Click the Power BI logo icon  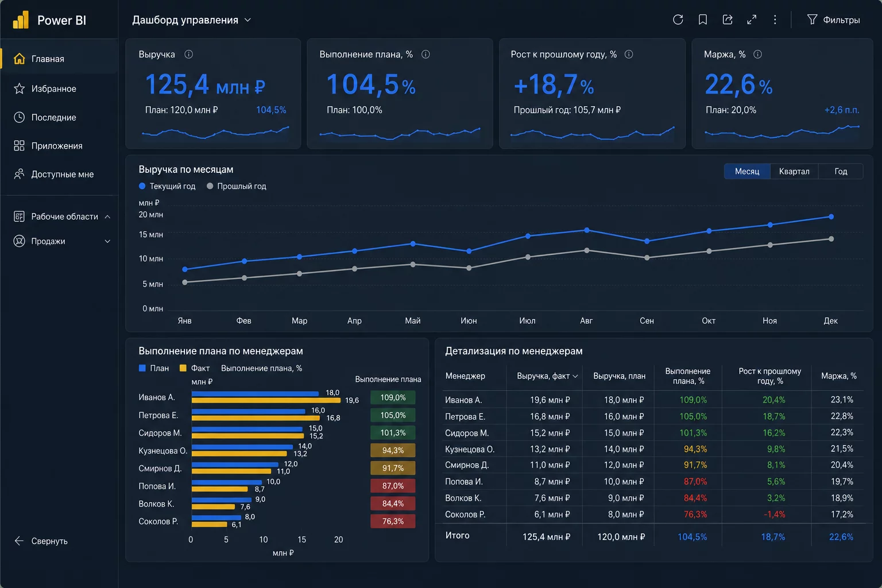(21, 20)
